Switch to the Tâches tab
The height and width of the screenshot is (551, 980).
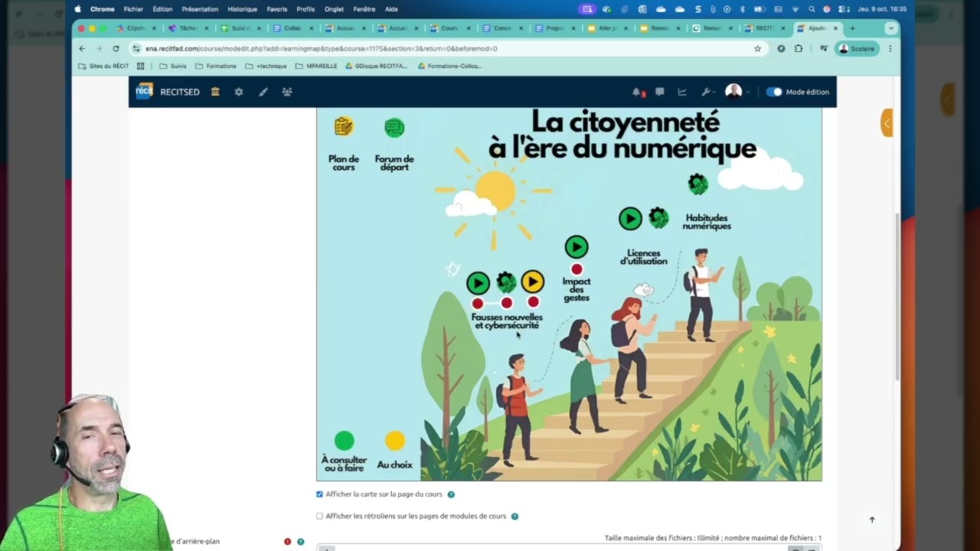[188, 28]
